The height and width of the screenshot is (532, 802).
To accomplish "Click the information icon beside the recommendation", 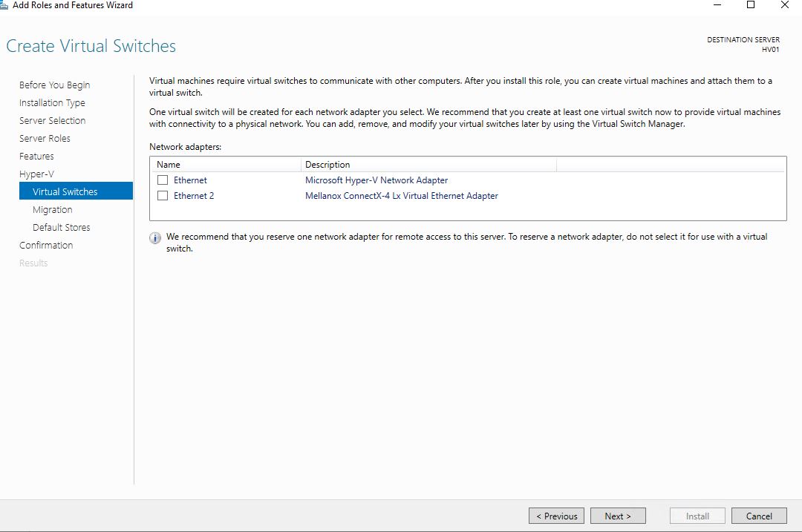I will 155,238.
